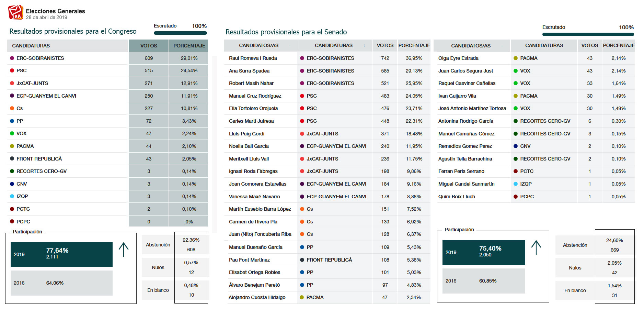Click candidate Juan Carlos Segura Just
Viewport: 644px width, 309px height.
(x=465, y=71)
